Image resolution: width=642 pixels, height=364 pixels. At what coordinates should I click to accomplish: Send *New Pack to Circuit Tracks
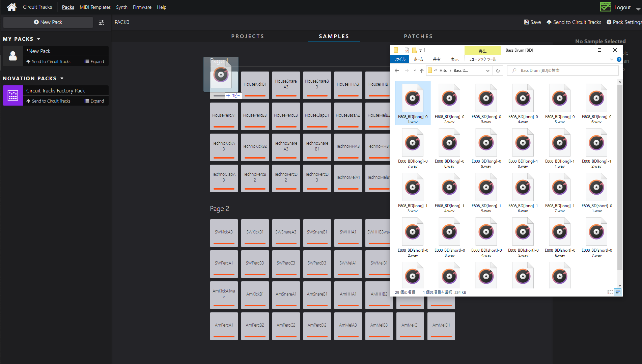(x=48, y=61)
